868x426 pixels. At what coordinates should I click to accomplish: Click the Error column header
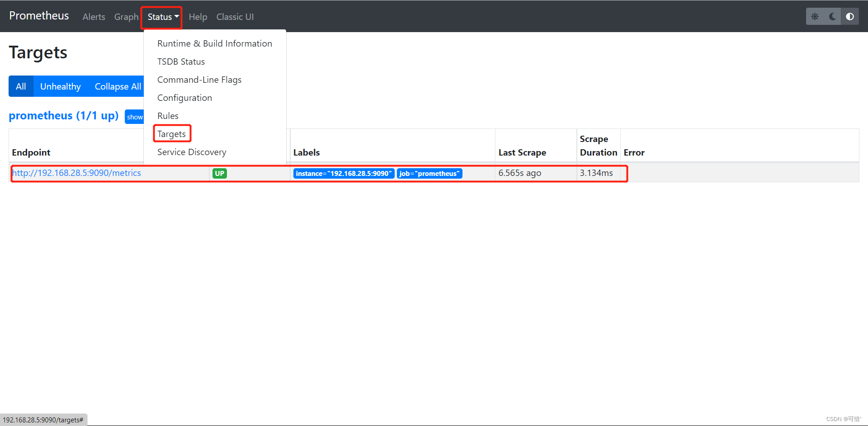pos(634,153)
